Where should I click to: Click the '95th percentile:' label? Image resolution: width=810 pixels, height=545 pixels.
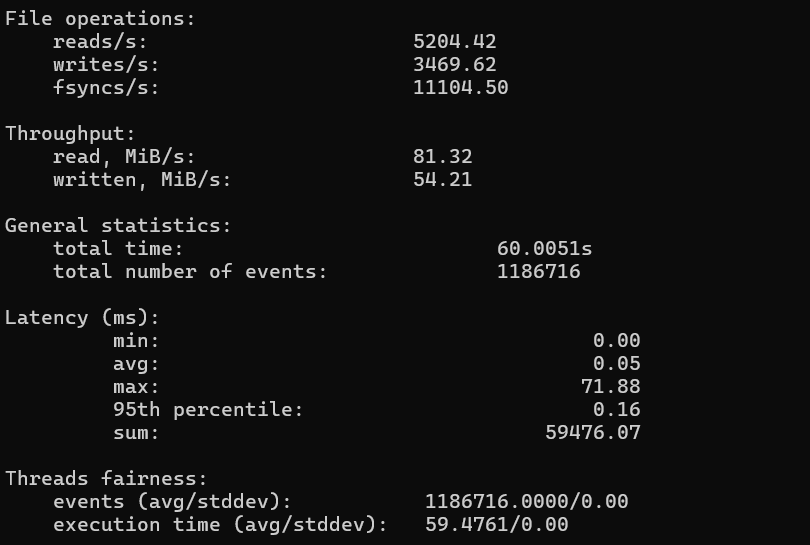tap(208, 410)
